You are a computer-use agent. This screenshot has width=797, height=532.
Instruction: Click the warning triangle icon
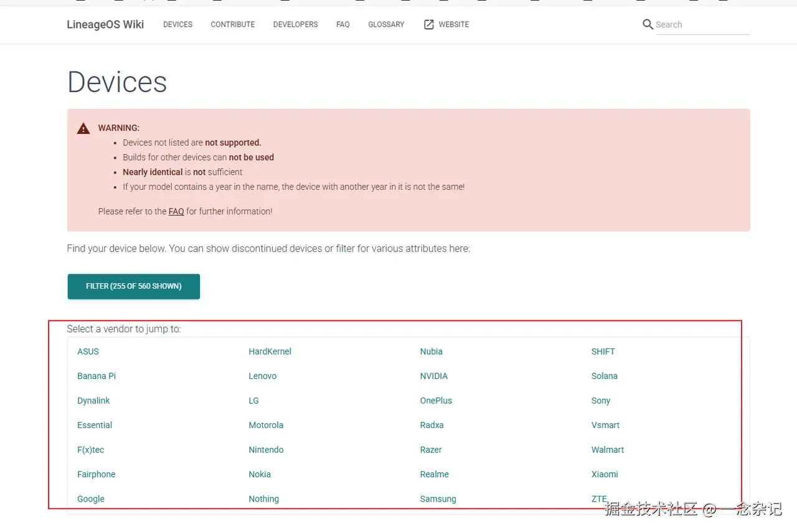coord(83,128)
